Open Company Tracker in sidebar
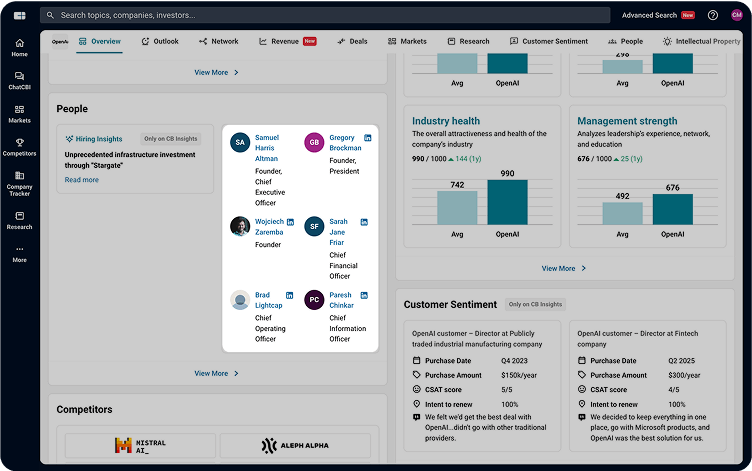 point(19,181)
